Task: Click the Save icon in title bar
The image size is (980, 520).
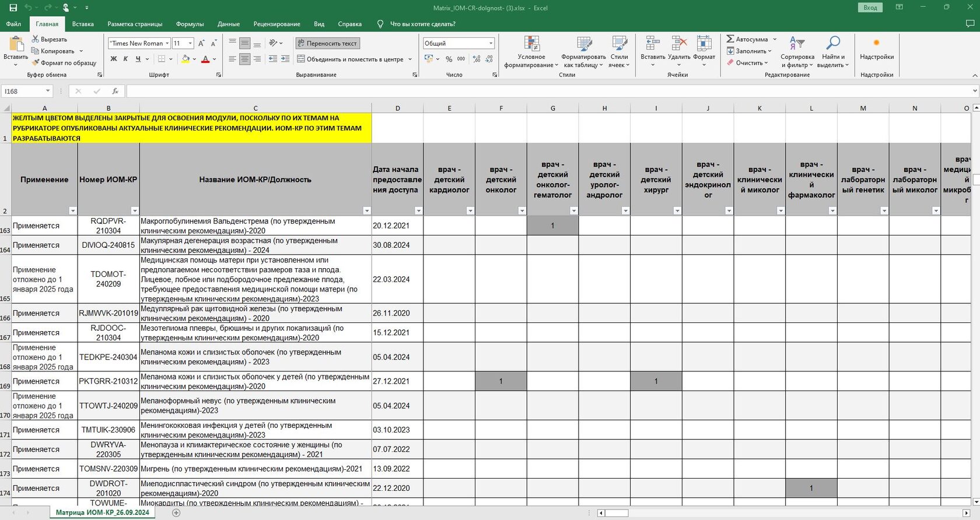Action: [x=13, y=8]
